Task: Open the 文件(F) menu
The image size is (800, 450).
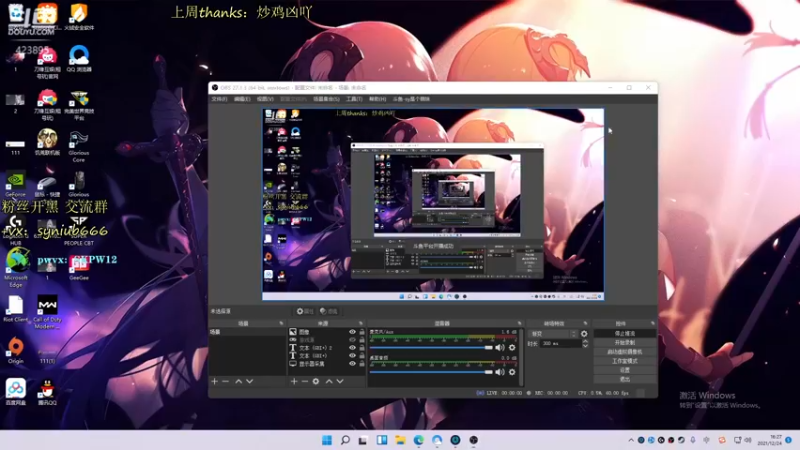Action: click(x=219, y=99)
